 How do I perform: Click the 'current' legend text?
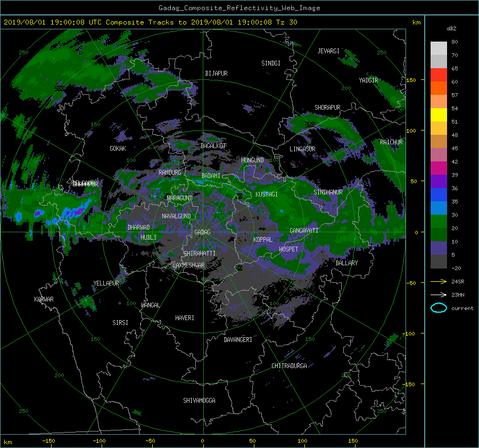[x=462, y=308]
